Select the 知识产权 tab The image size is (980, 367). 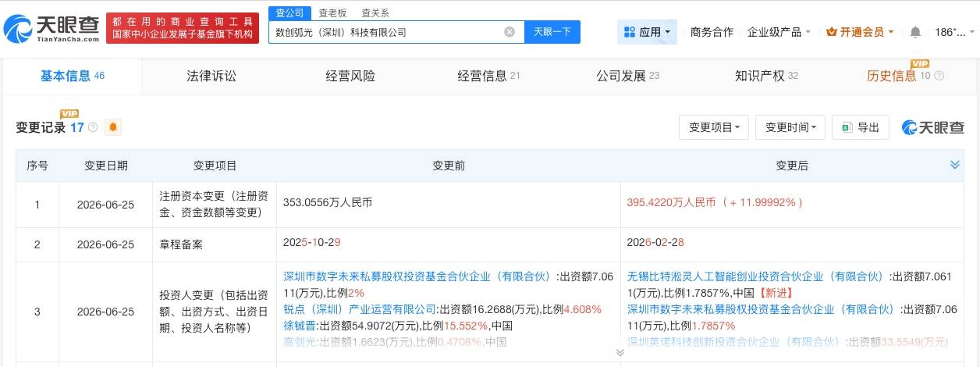click(766, 76)
